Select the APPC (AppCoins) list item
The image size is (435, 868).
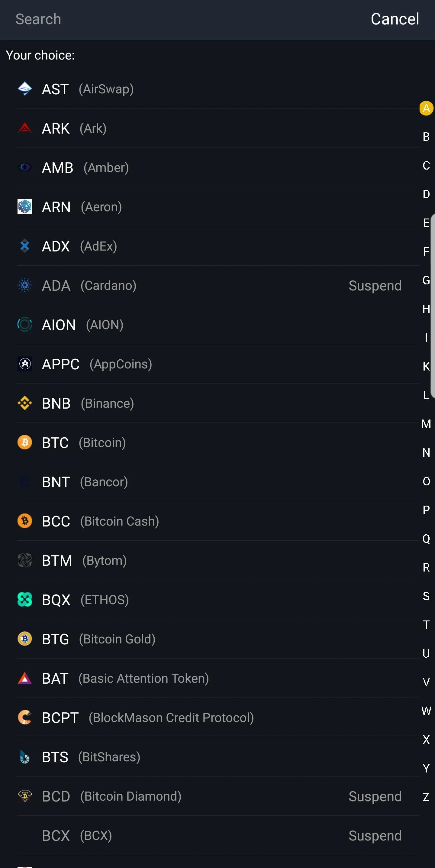(x=217, y=364)
